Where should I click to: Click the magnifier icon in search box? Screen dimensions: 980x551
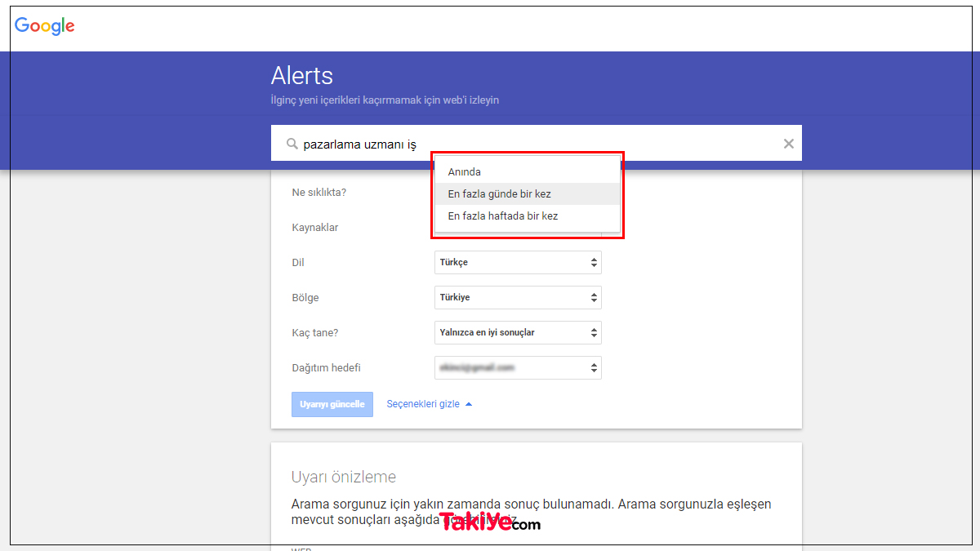coord(292,144)
